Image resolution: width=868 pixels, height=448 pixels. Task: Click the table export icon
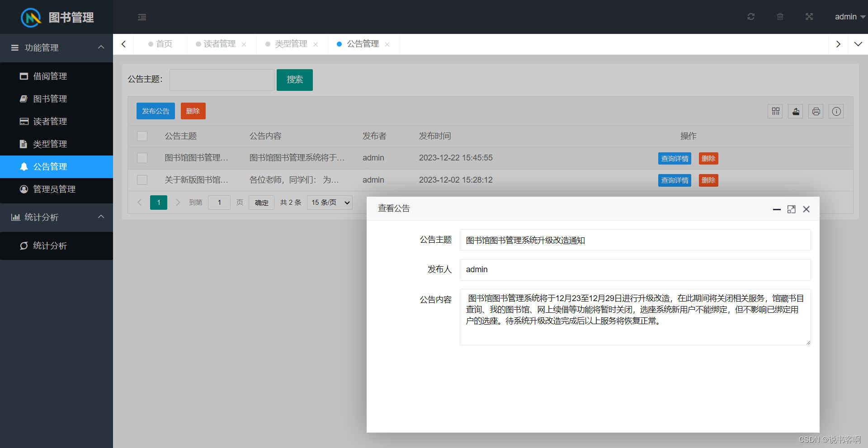[796, 111]
